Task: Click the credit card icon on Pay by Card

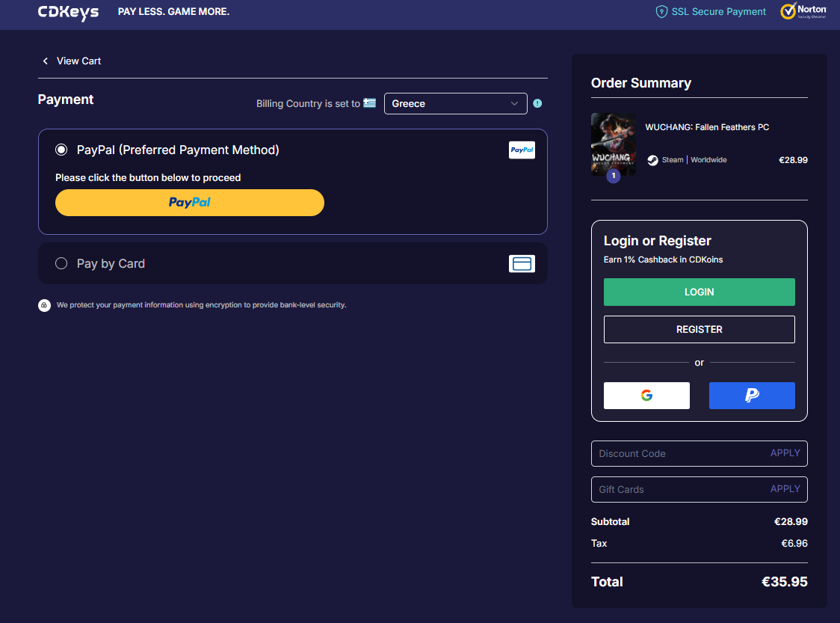Action: click(522, 264)
